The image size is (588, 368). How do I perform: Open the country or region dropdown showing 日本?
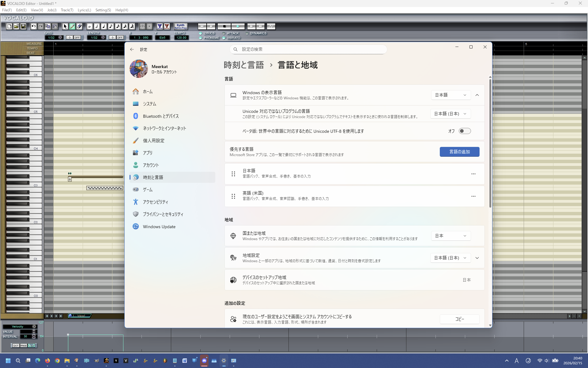point(450,236)
